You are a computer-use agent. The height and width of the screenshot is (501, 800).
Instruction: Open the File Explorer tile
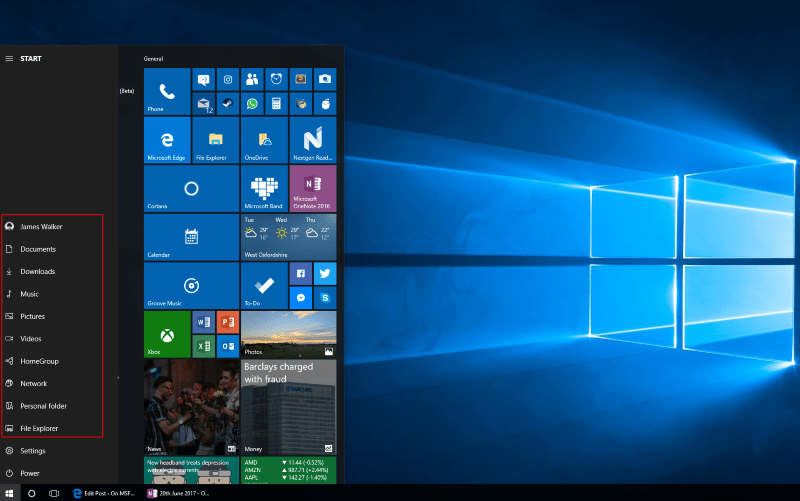pyautogui.click(x=216, y=140)
